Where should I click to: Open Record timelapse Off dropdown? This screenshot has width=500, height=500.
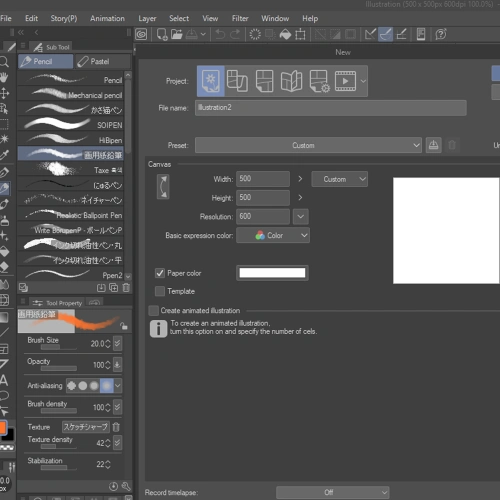[x=332, y=492]
